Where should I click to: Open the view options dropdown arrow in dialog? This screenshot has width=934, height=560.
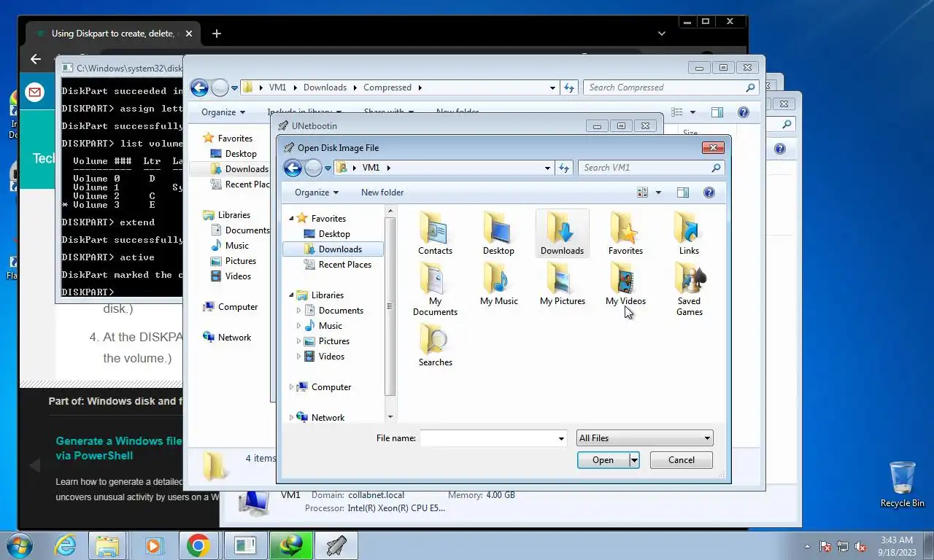pos(658,192)
